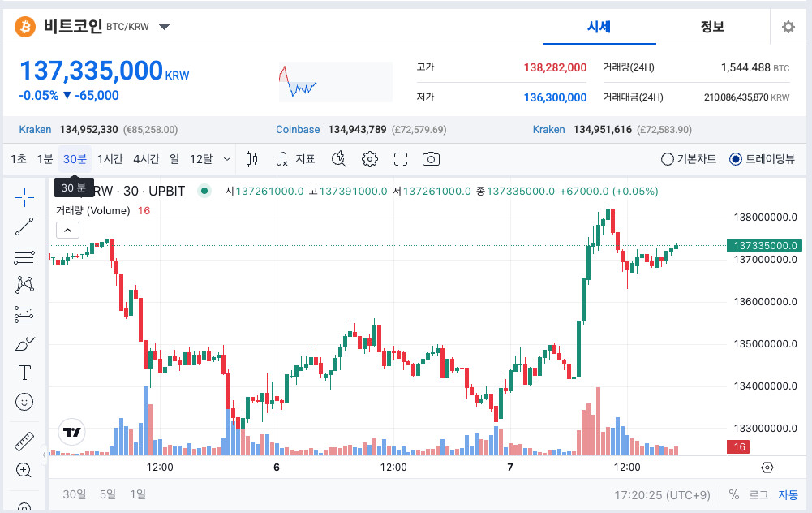The image size is (812, 513).
Task: Select the 1초 interval
Action: click(19, 159)
